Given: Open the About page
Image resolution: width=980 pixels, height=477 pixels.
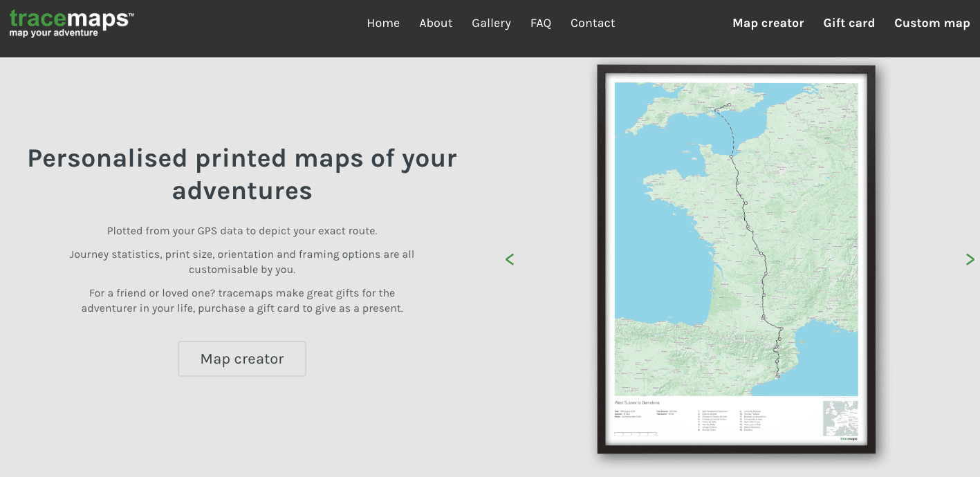Looking at the screenshot, I should (436, 23).
